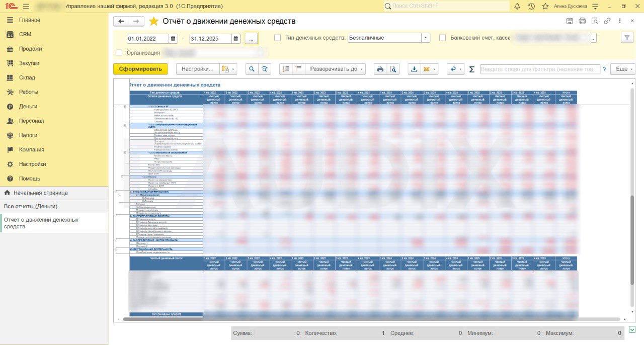Click the magnifier find icon in toolbar

point(252,69)
